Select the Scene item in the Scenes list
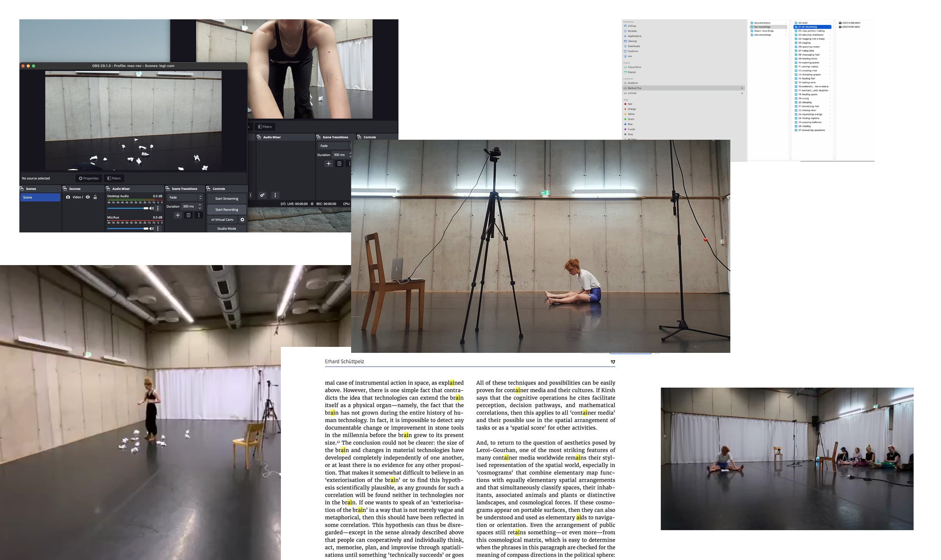This screenshot has width=941, height=560. click(40, 197)
